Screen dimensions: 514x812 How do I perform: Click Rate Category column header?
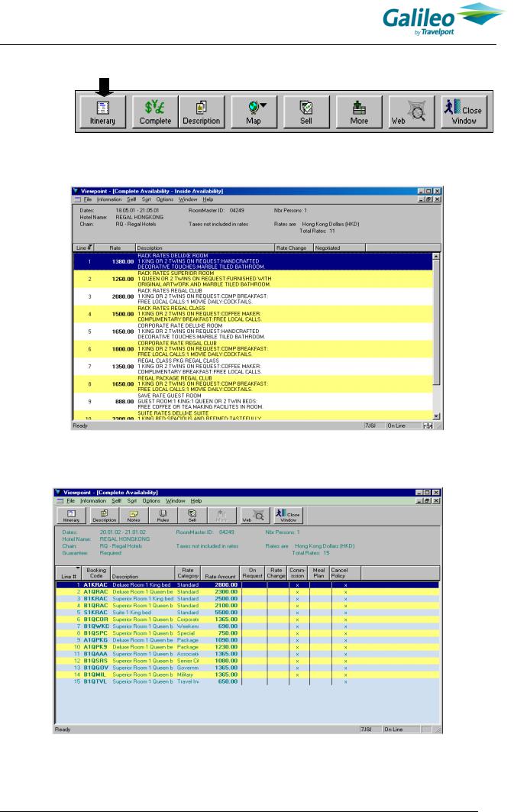[188, 573]
